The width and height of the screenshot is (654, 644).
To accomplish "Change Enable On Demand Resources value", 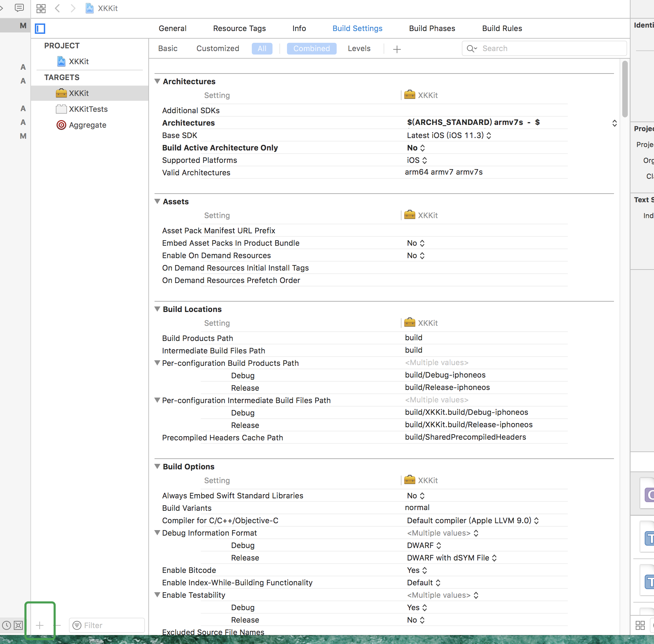I will point(415,255).
